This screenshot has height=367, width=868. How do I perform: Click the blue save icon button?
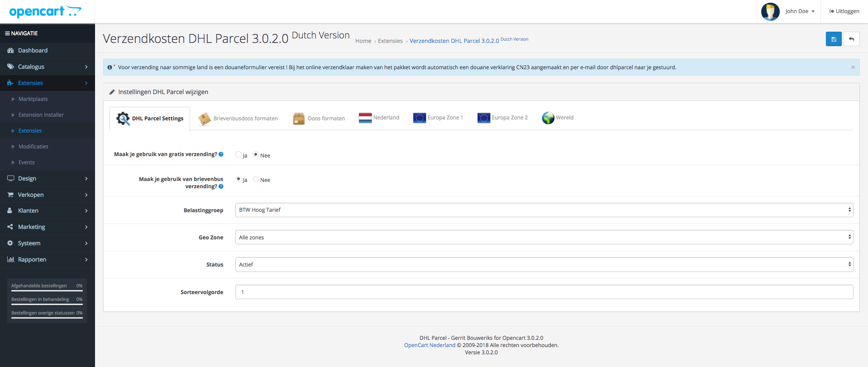pyautogui.click(x=834, y=39)
